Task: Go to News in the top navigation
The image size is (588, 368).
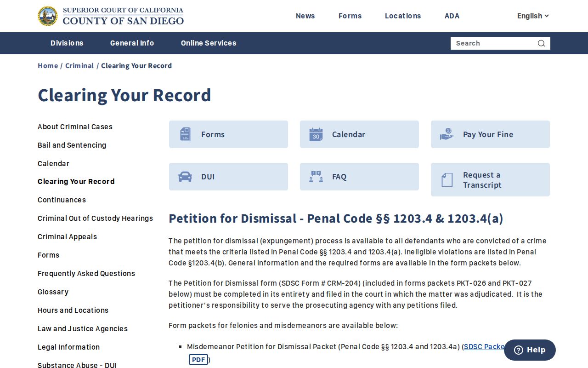Action: point(305,16)
